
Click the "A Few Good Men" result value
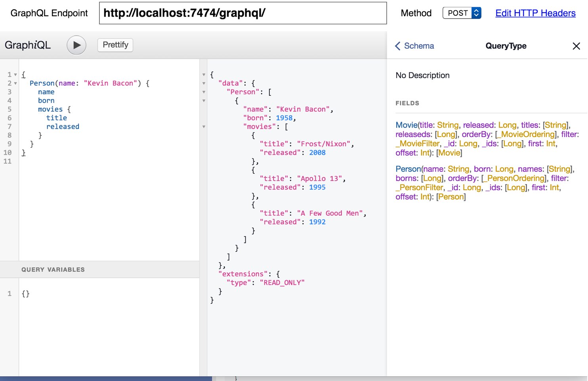point(330,213)
